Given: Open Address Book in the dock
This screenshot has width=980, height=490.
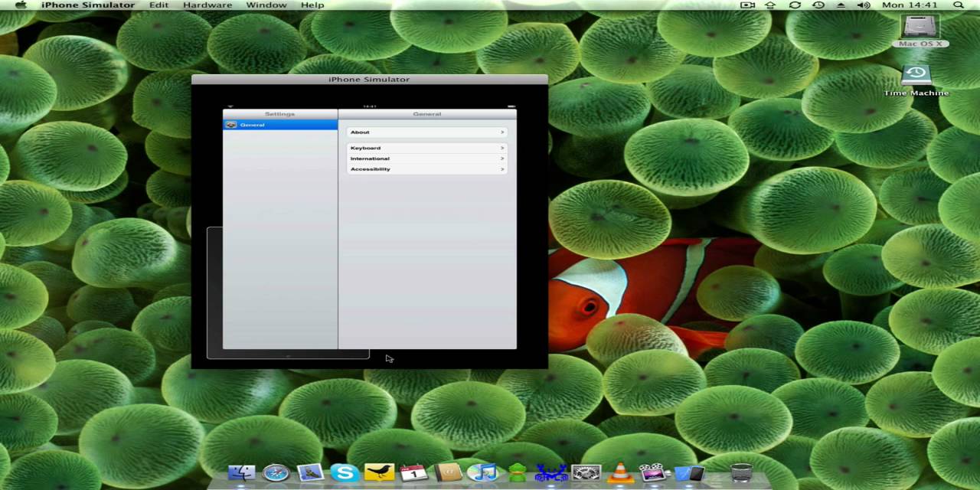Looking at the screenshot, I should coord(448,472).
